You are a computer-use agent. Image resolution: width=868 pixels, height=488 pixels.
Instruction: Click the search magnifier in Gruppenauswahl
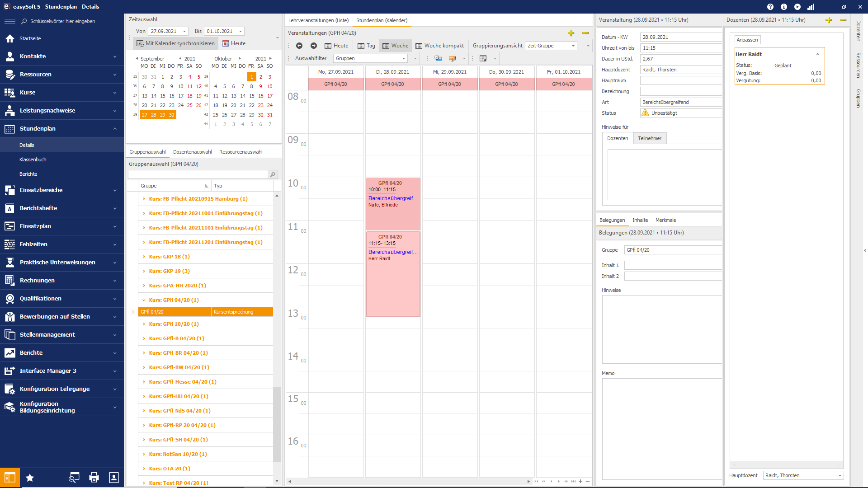[x=273, y=174]
